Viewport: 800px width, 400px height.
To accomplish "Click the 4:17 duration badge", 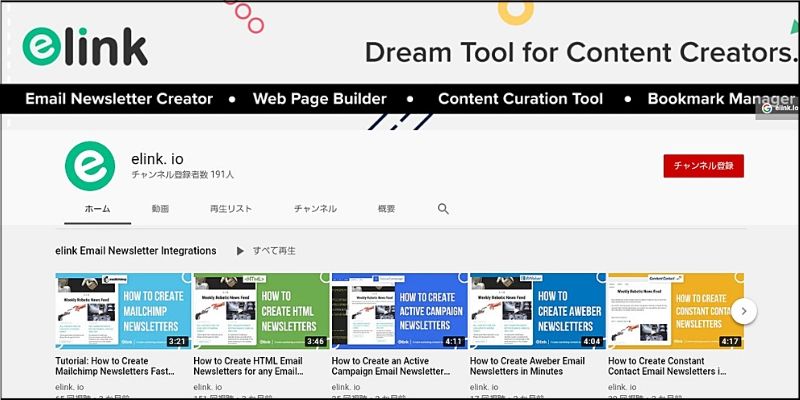I will [730, 341].
